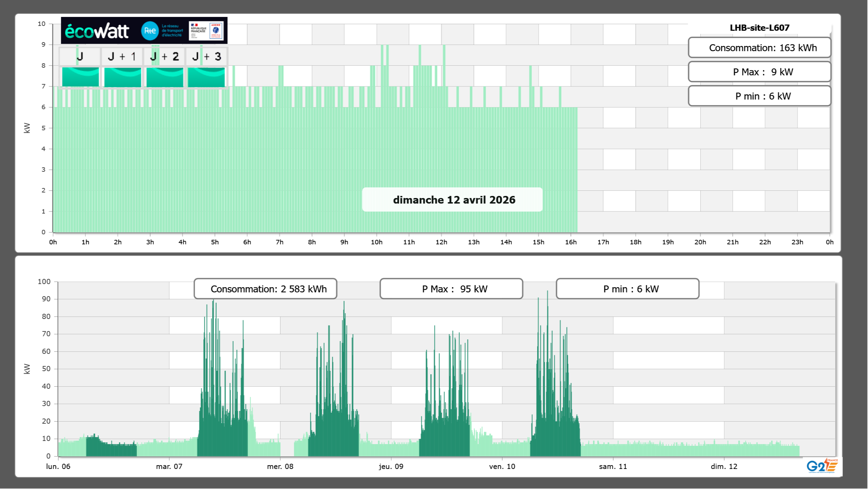Click the RTE round logo

(x=150, y=31)
